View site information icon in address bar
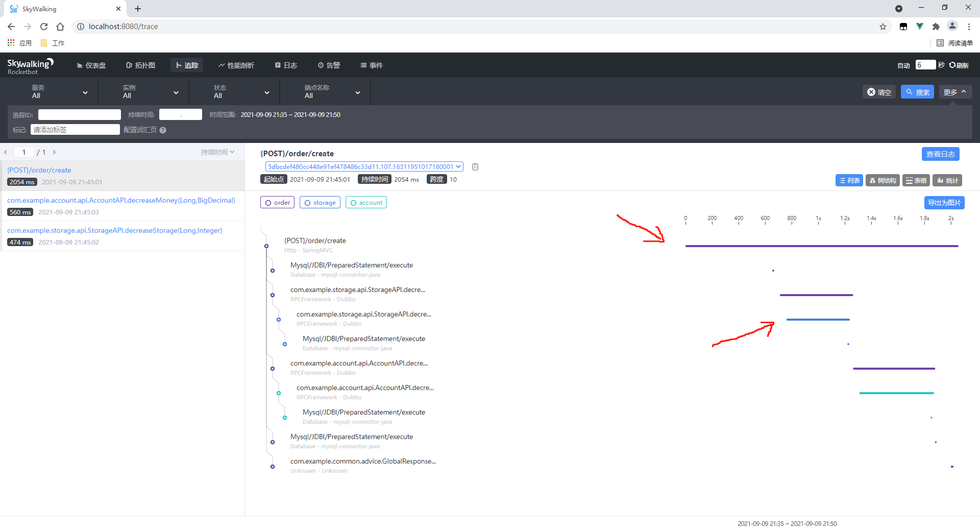Viewport: 980px width, 531px height. (x=81, y=27)
